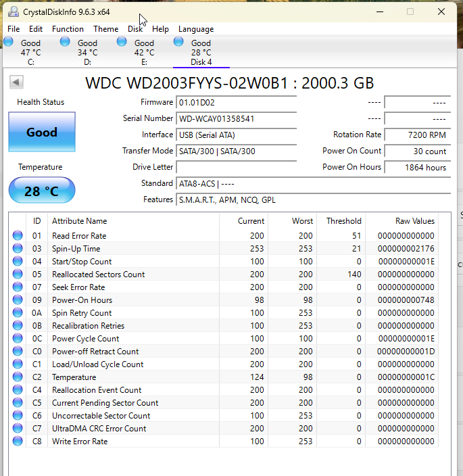Open the Disk menu

point(135,29)
